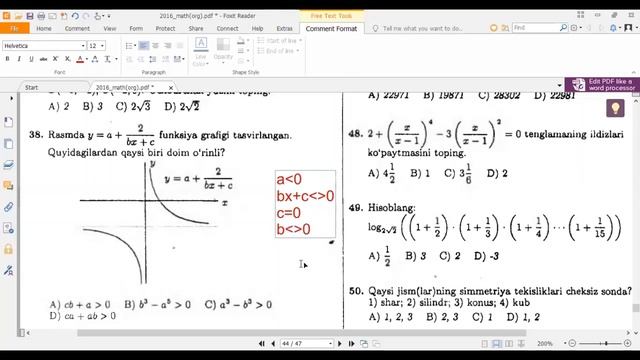This screenshot has height=360, width=640.
Task: Open a file from the quick access toolbar
Action: pyautogui.click(x=18, y=16)
